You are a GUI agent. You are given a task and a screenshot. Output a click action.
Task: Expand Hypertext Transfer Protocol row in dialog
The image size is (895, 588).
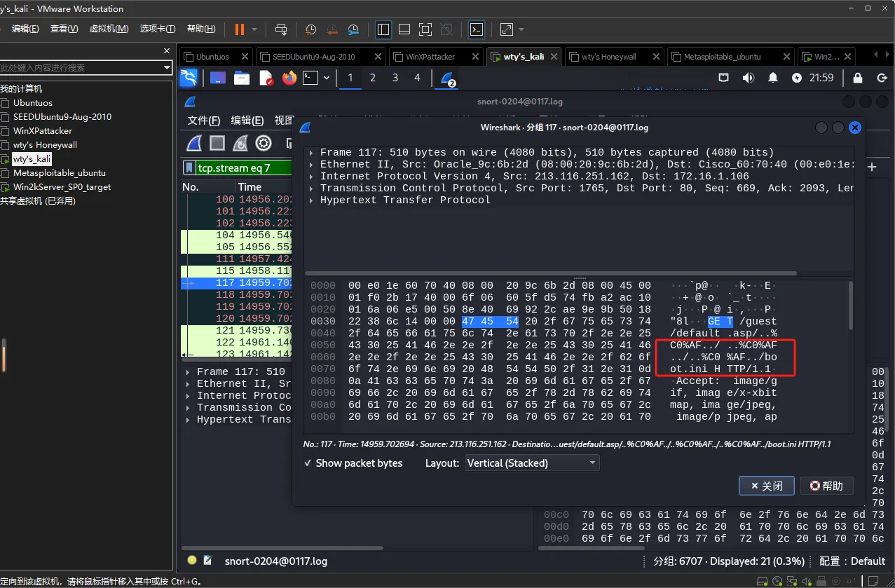pyautogui.click(x=311, y=200)
